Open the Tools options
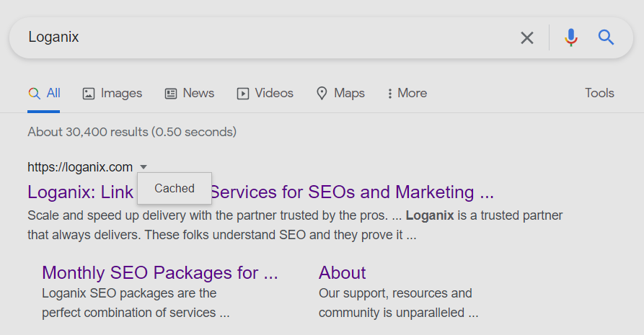The image size is (644, 335). pos(599,93)
